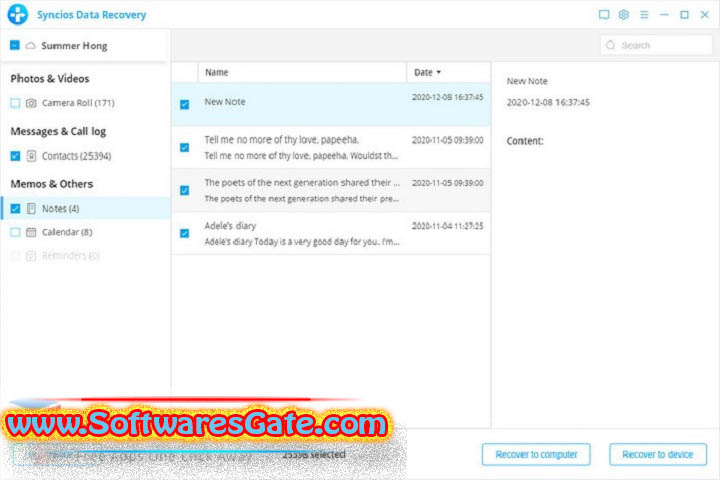Image resolution: width=720 pixels, height=480 pixels.
Task: Toggle the Summer Hong account checkbox
Action: pos(15,45)
